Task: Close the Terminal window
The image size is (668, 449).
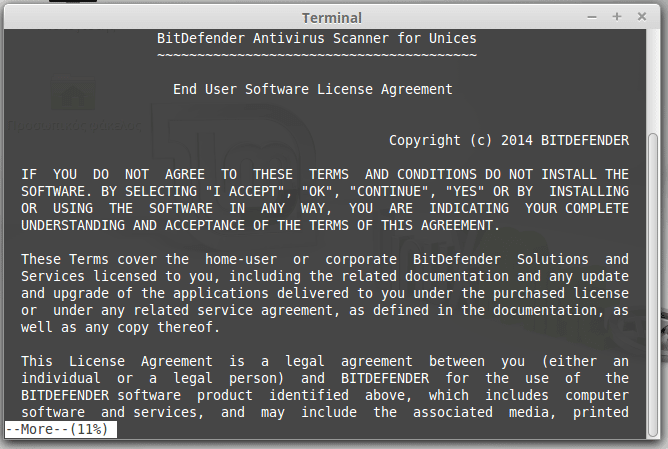Action: pyautogui.click(x=642, y=17)
